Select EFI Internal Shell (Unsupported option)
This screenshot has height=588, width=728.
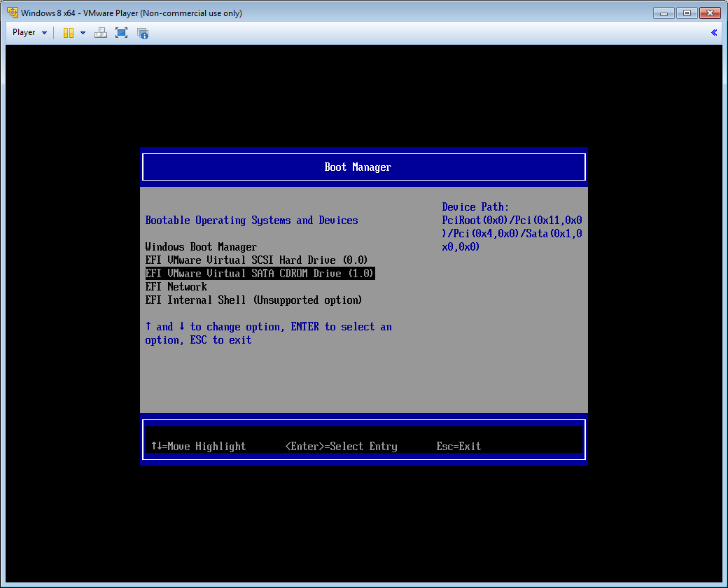click(x=253, y=300)
